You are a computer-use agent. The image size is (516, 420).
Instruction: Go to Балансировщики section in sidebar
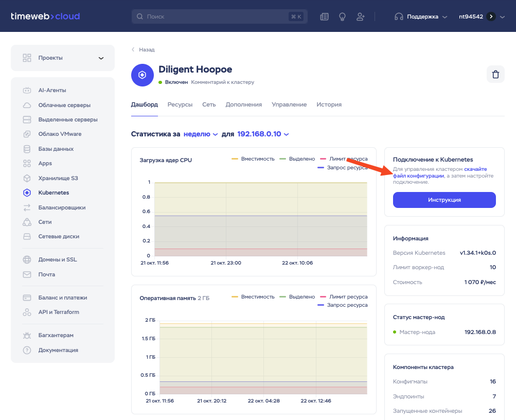62,207
